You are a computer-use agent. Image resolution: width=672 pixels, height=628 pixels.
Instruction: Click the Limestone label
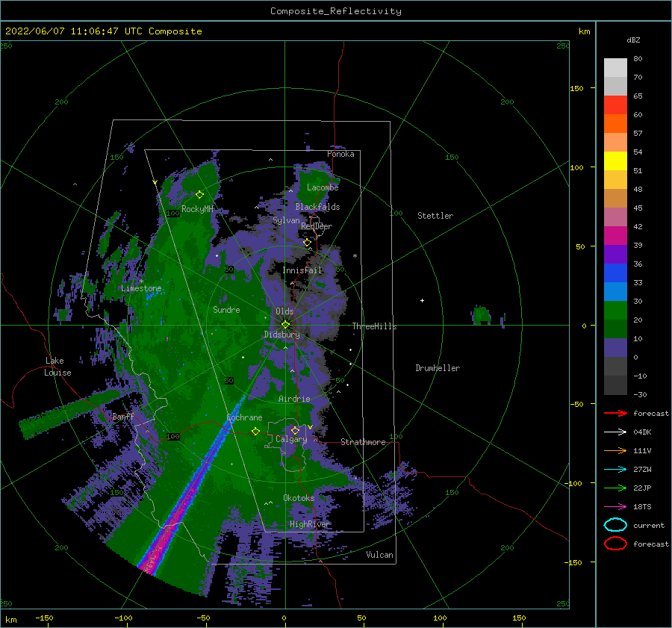[x=141, y=288]
